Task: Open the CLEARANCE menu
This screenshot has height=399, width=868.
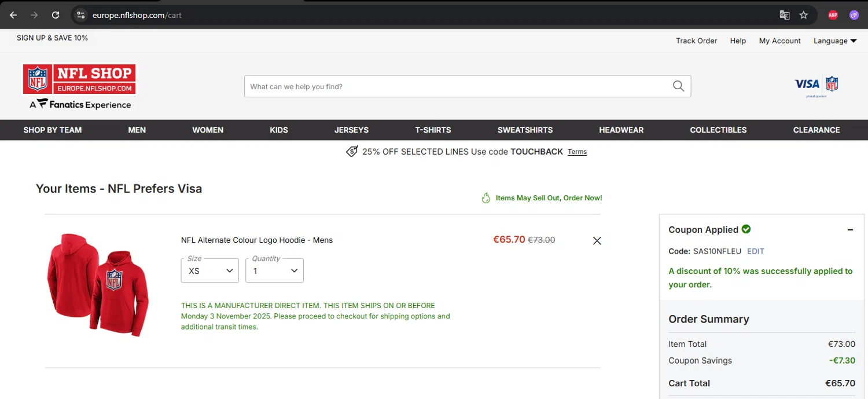Action: [x=816, y=130]
